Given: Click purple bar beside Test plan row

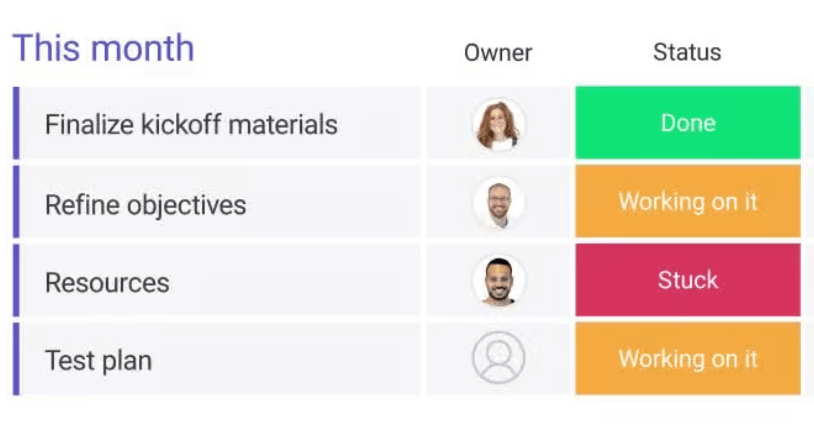Looking at the screenshot, I should click(x=16, y=358).
